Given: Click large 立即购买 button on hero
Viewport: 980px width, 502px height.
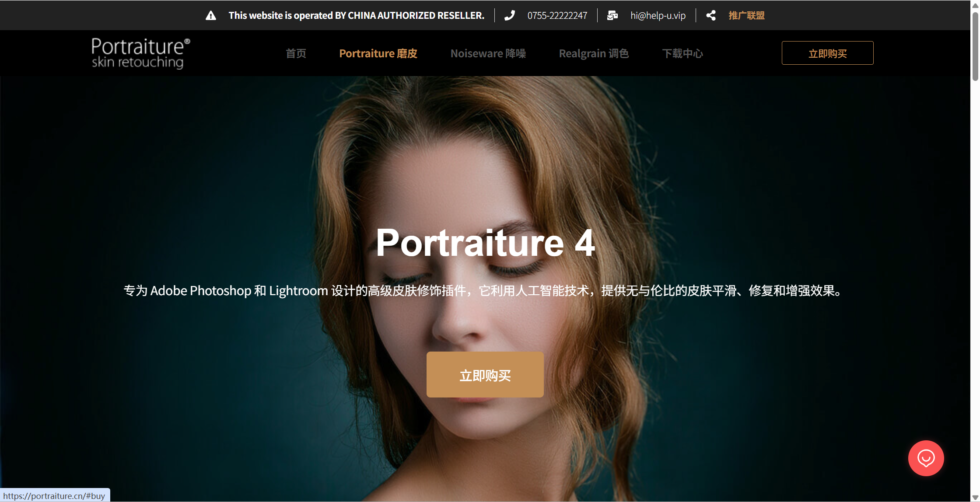Looking at the screenshot, I should coord(485,375).
